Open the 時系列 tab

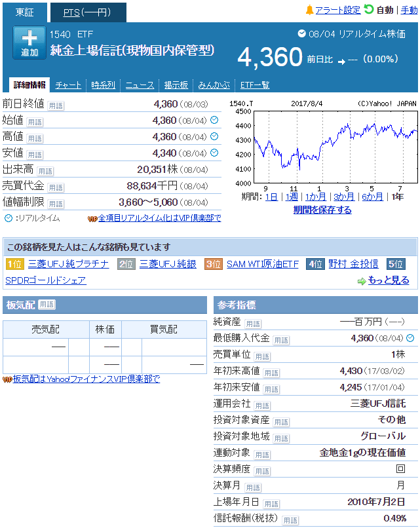[104, 85]
